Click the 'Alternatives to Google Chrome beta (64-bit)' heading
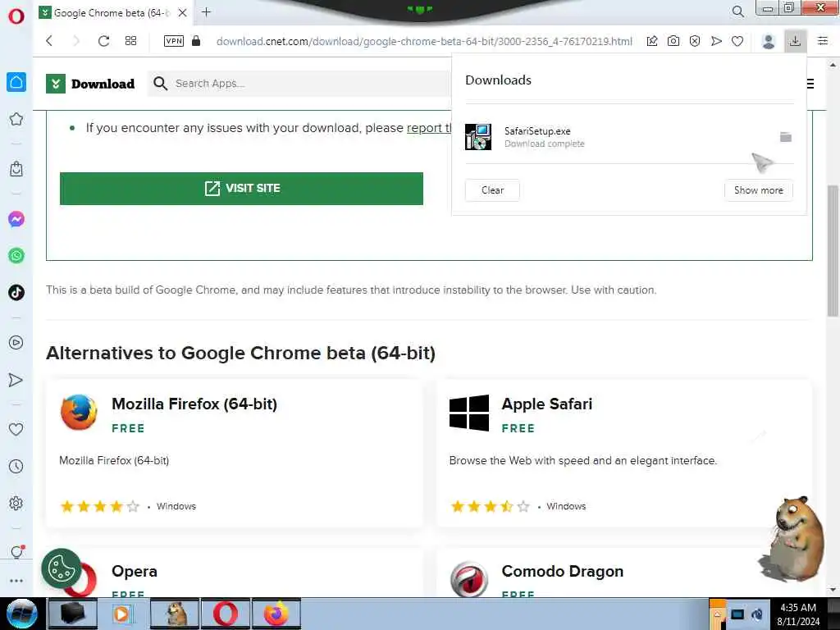 tap(240, 353)
